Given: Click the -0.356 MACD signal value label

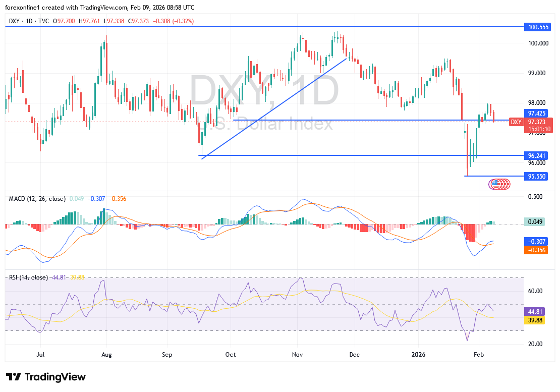Looking at the screenshot, I should coord(536,250).
